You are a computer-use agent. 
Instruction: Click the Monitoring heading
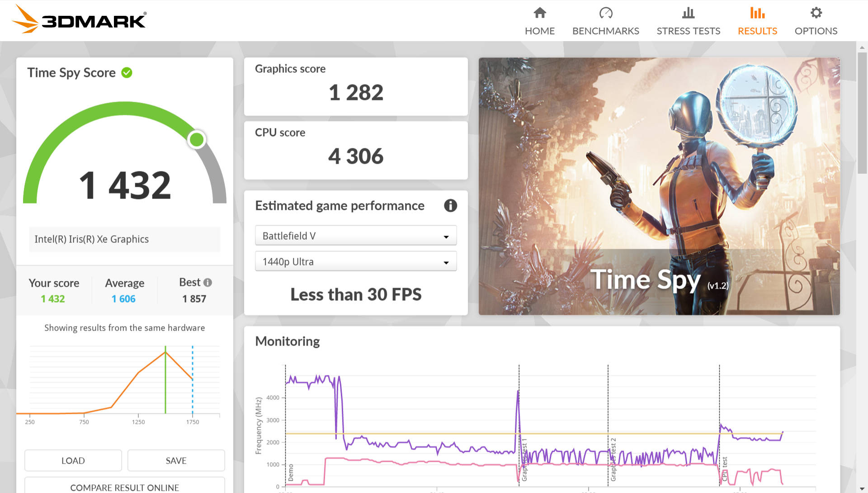[288, 341]
